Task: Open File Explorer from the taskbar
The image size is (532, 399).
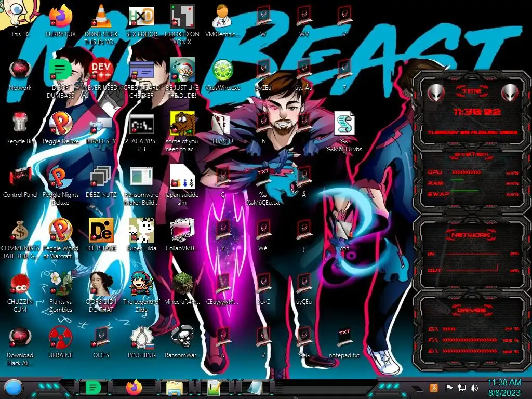Action: 175,388
